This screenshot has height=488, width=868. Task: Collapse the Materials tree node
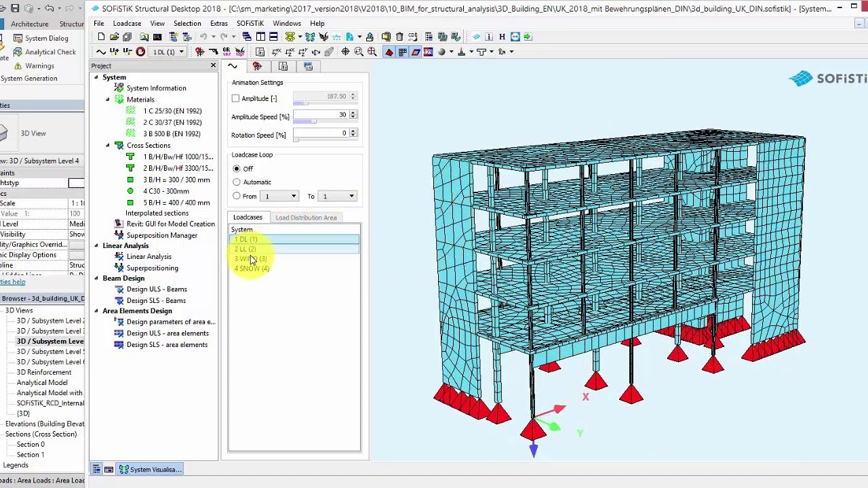[107, 99]
